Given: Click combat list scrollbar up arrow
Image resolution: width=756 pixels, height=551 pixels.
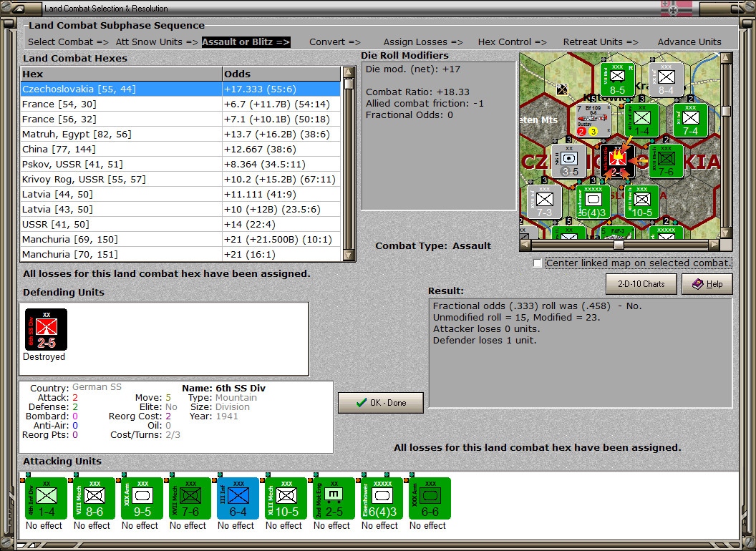Looking at the screenshot, I should click(349, 73).
